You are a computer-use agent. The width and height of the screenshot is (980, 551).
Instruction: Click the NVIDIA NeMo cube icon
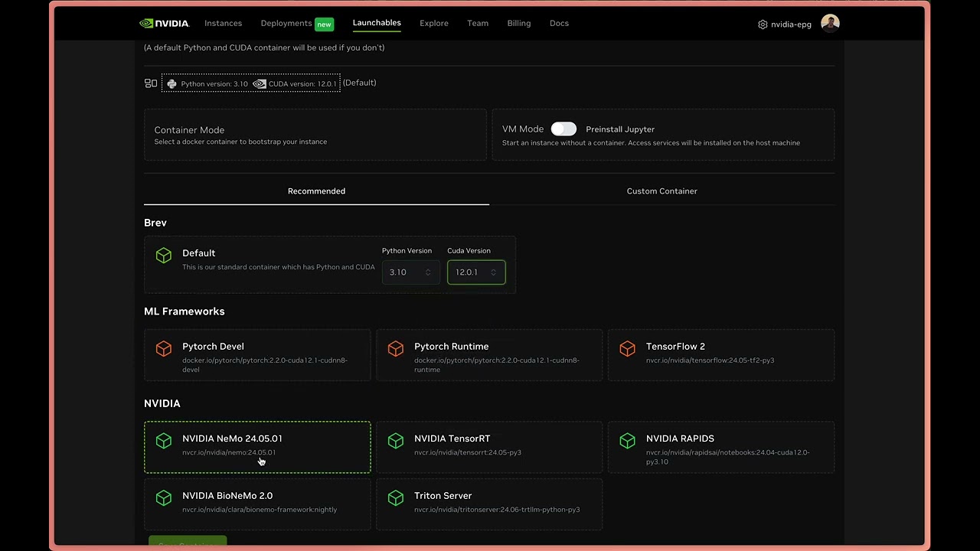[164, 441]
